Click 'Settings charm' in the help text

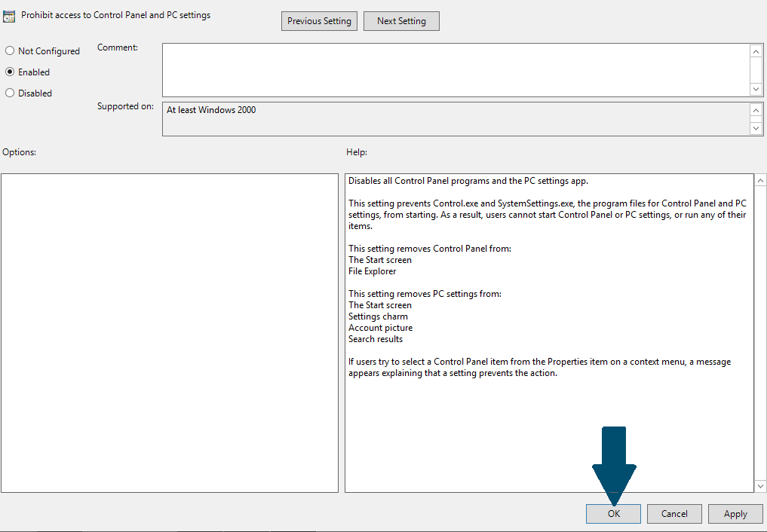pyautogui.click(x=378, y=316)
